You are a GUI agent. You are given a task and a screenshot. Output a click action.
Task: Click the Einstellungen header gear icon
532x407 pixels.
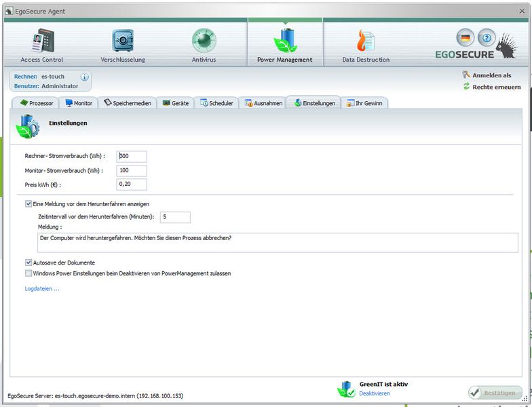(x=28, y=126)
